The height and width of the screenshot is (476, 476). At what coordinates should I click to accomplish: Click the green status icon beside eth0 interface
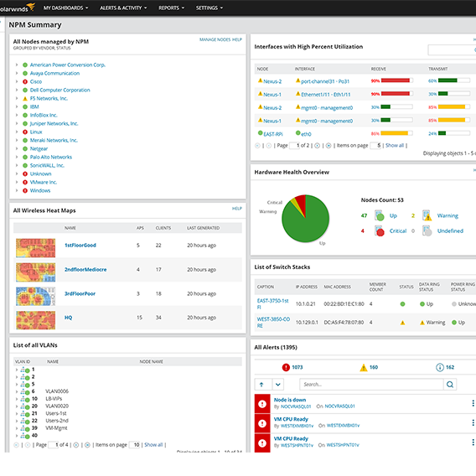coord(297,133)
